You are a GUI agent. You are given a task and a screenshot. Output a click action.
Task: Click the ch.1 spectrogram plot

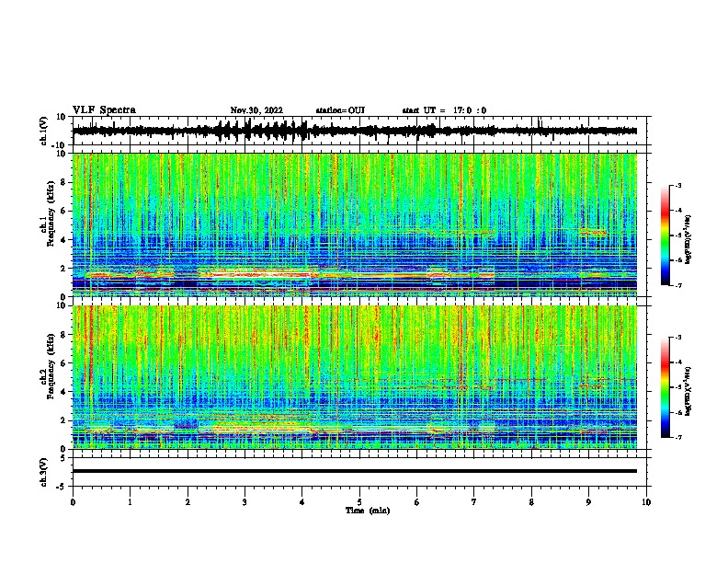(355, 224)
